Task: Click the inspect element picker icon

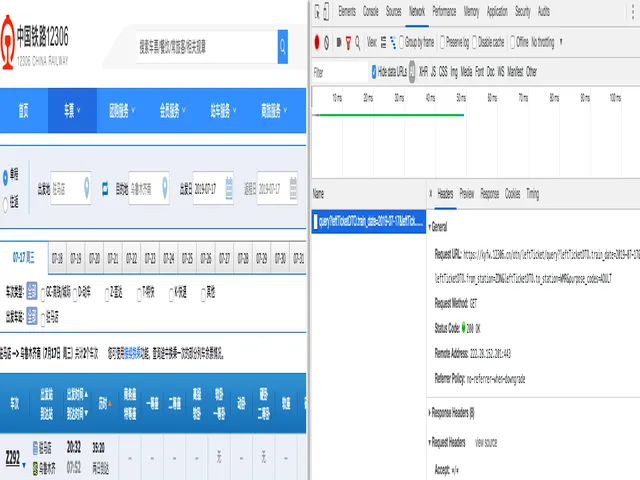Action: pyautogui.click(x=317, y=12)
